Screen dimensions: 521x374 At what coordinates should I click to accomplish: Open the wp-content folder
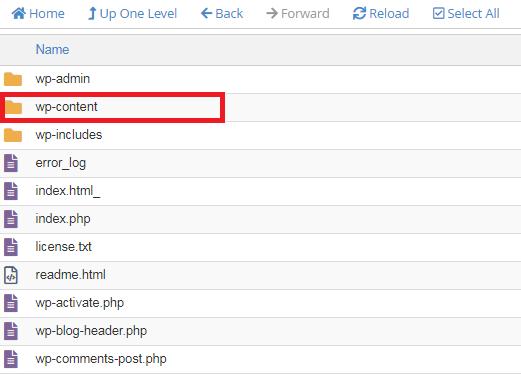point(66,107)
